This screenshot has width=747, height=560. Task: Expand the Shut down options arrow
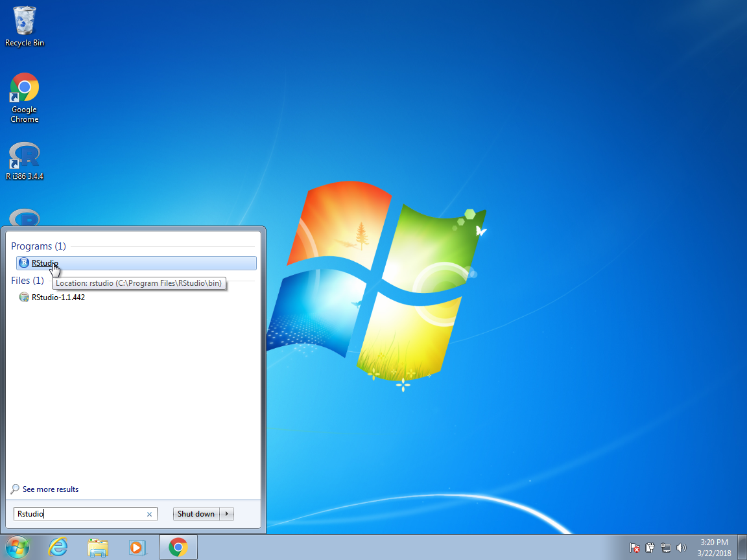pos(227,514)
